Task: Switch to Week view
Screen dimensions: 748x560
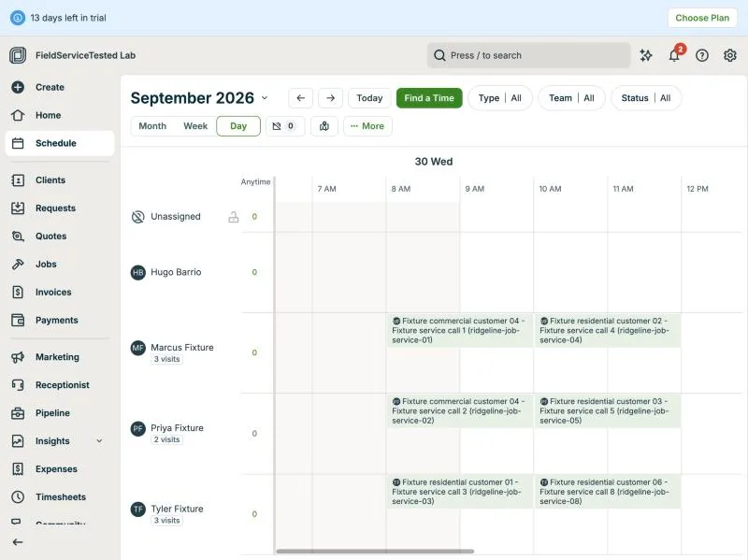Action: [x=195, y=126]
